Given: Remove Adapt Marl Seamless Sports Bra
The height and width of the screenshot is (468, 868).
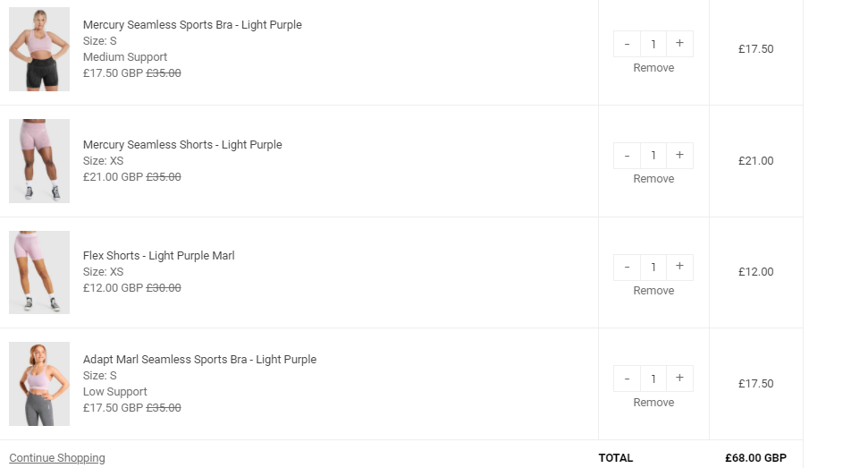Looking at the screenshot, I should point(653,403).
